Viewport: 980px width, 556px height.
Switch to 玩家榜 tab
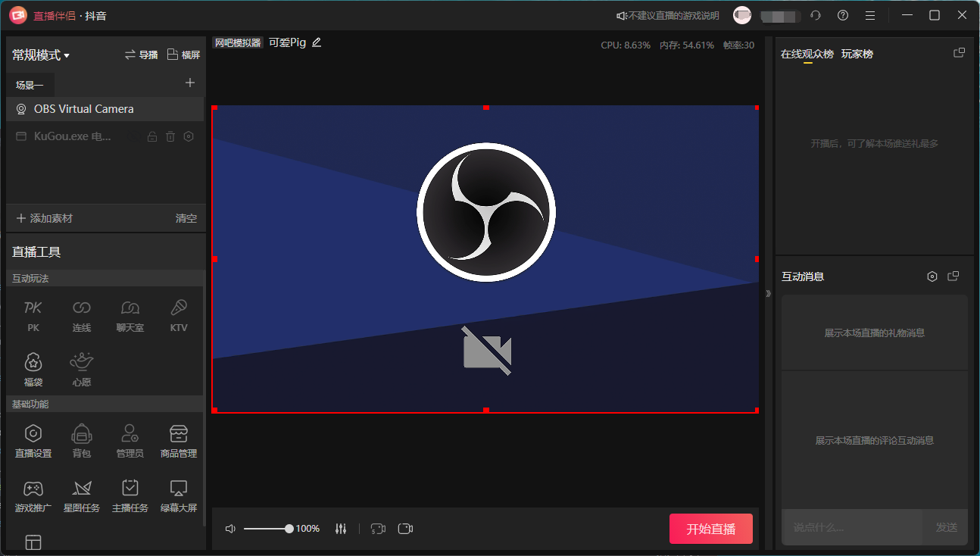pyautogui.click(x=857, y=54)
